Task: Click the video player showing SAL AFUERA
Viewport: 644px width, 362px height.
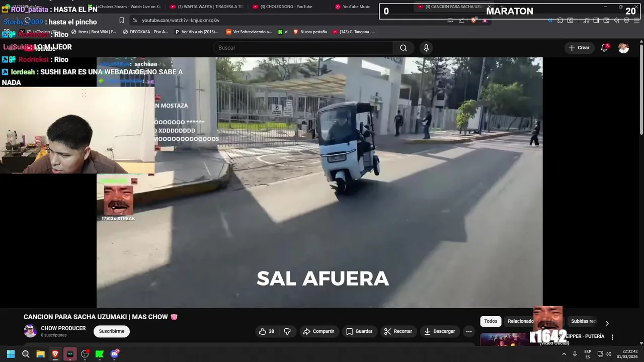Action: point(319,182)
